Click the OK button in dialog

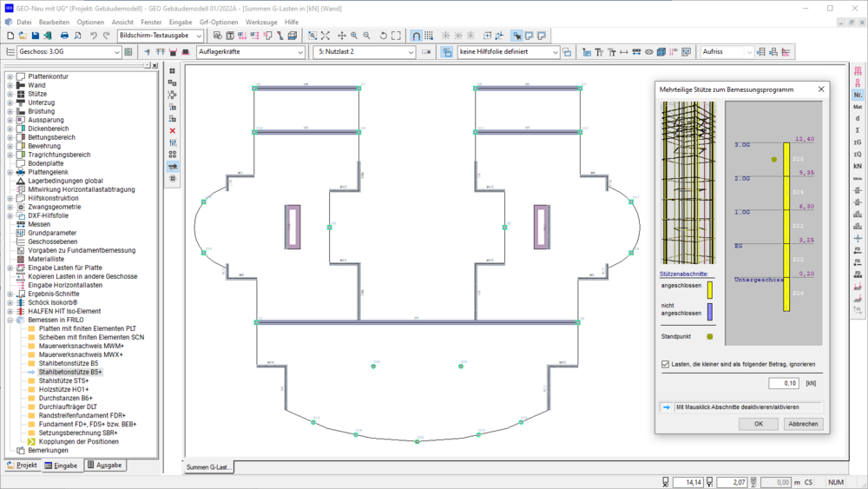tap(758, 424)
